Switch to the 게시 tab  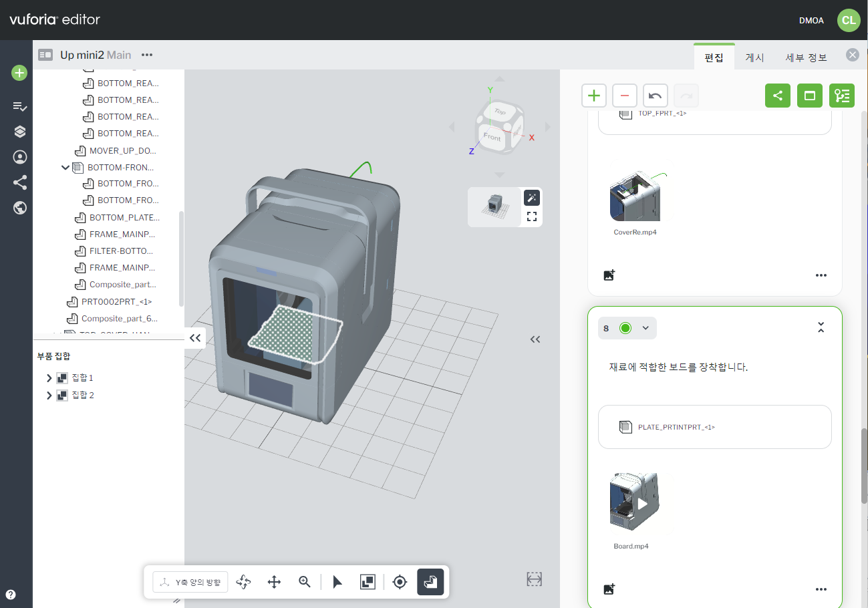point(754,57)
